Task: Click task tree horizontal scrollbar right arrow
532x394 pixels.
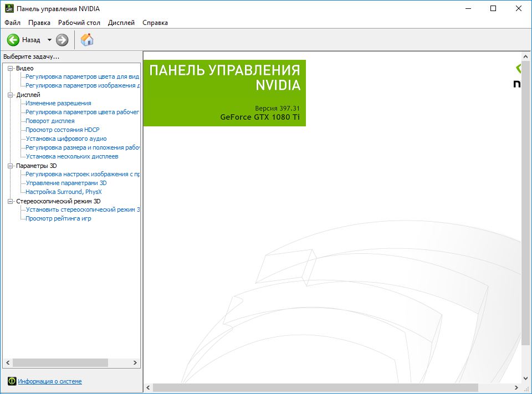Action: pos(135,363)
